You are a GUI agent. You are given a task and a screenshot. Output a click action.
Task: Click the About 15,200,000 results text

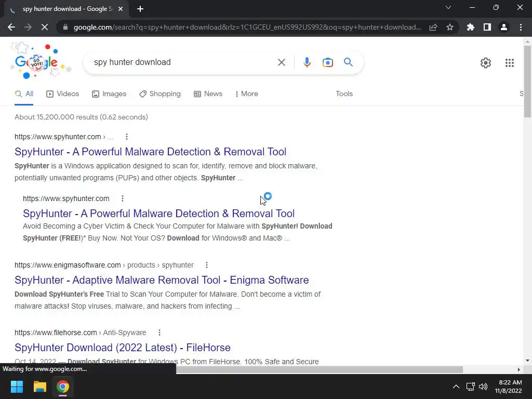pos(81,117)
